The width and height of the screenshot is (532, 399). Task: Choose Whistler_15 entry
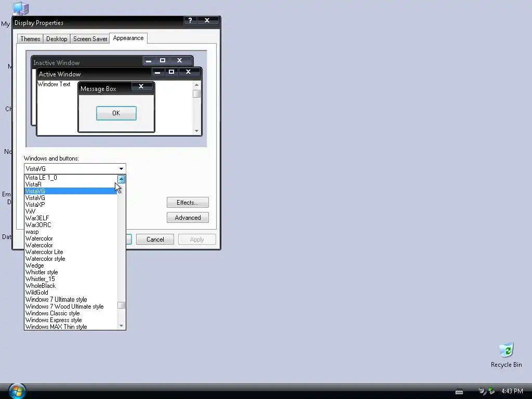[x=71, y=279]
